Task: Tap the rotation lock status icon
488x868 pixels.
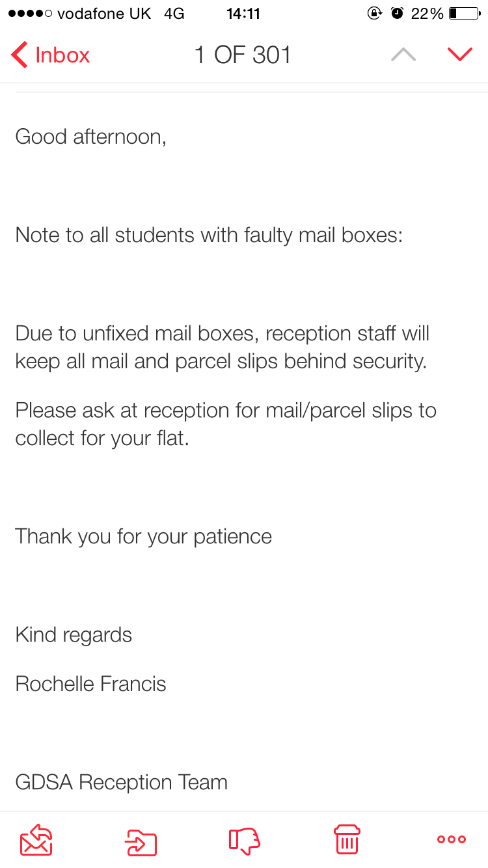Action: pos(375,13)
